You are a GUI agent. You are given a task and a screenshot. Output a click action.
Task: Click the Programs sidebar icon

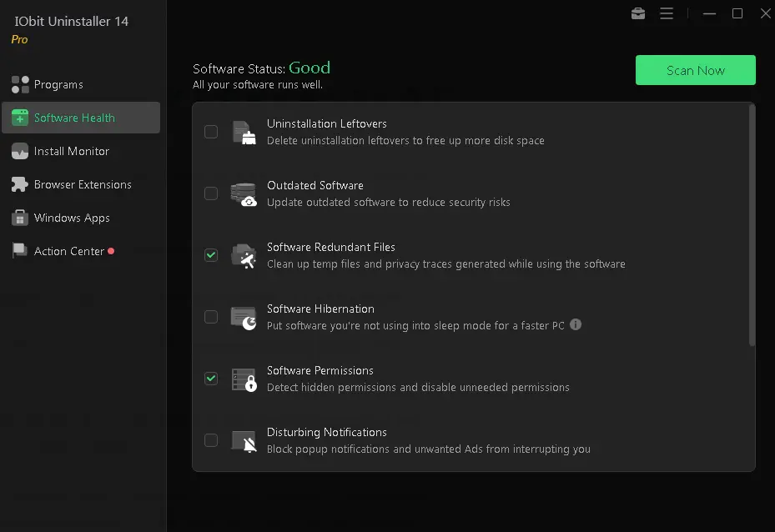click(x=20, y=84)
